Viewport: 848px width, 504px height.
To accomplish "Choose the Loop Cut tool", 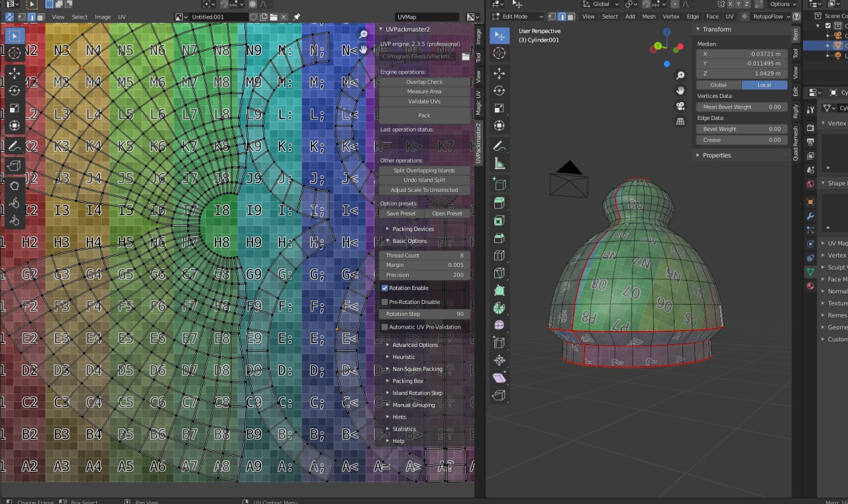I will 500,256.
